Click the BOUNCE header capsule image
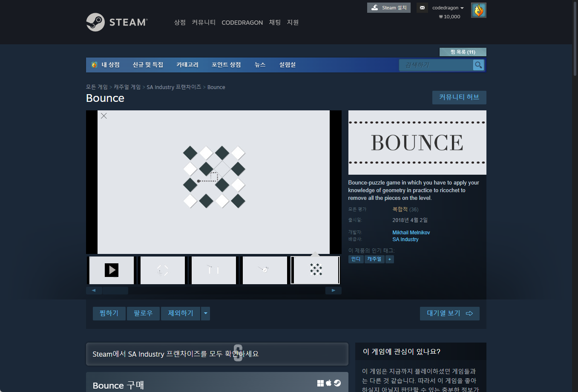578x392 pixels. 417,142
